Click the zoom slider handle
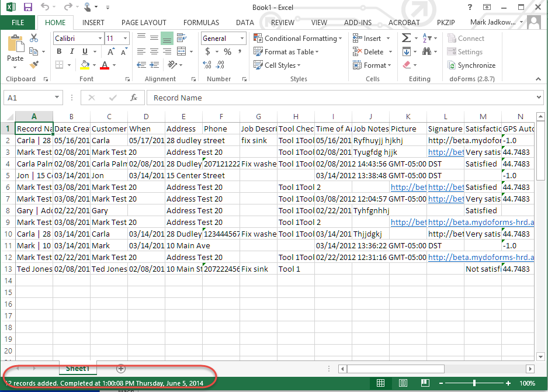548x392 pixels. coord(474,383)
